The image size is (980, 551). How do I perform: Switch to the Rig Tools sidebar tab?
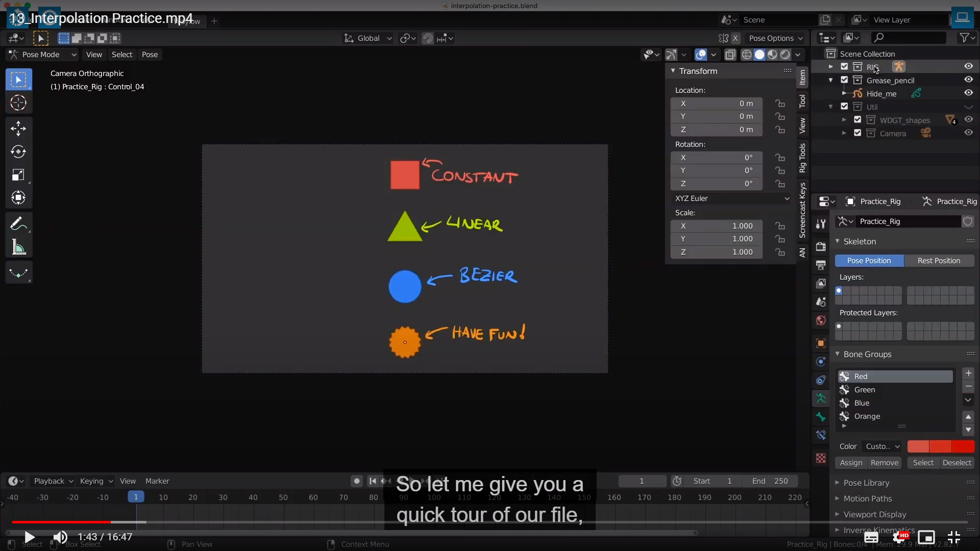[802, 158]
